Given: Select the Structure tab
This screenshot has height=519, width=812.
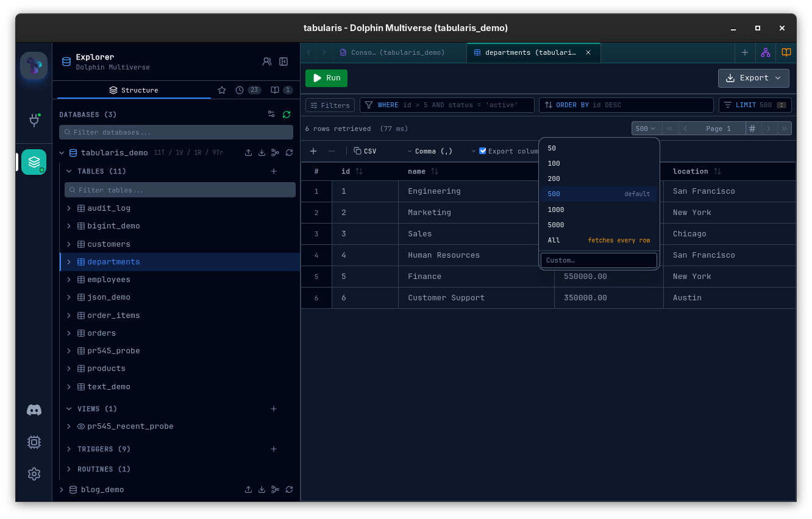Looking at the screenshot, I should (x=134, y=90).
